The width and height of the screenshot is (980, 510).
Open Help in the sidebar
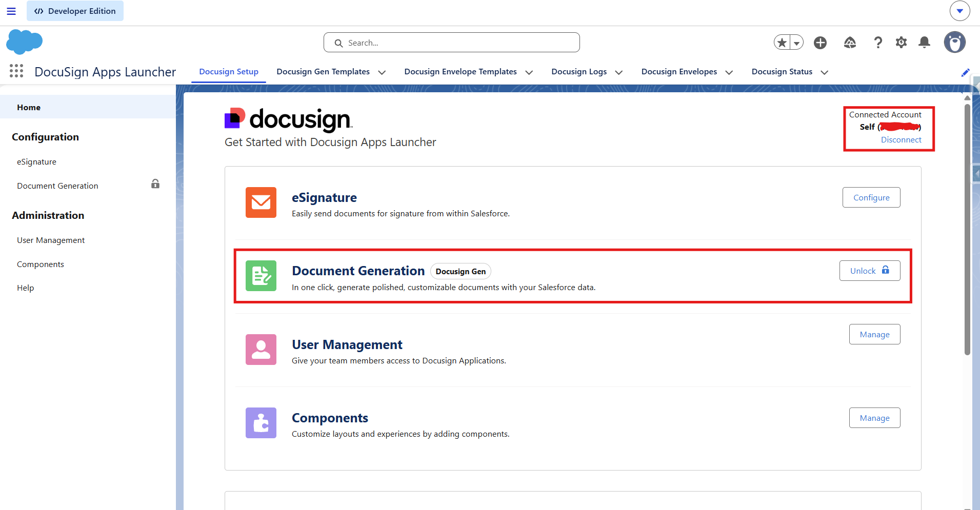click(x=25, y=288)
